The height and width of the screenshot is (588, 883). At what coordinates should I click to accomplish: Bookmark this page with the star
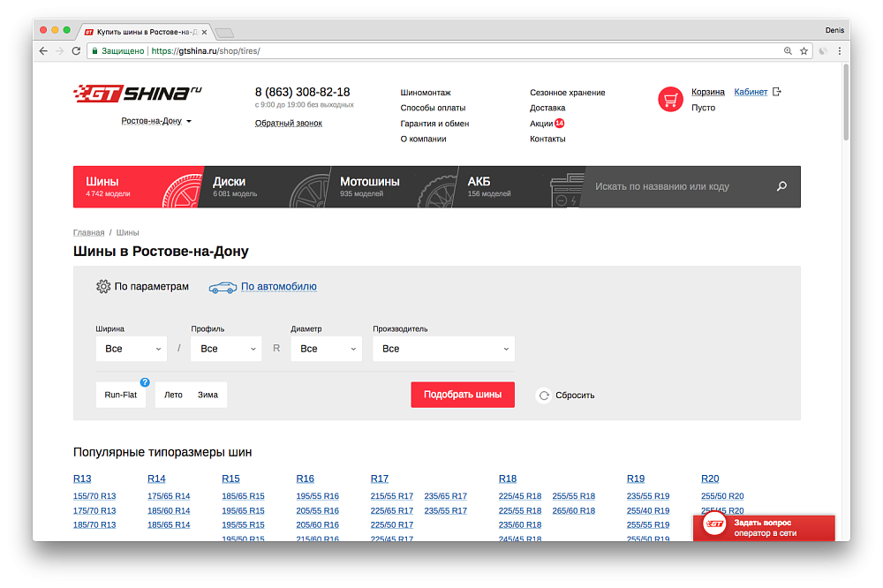(x=804, y=50)
